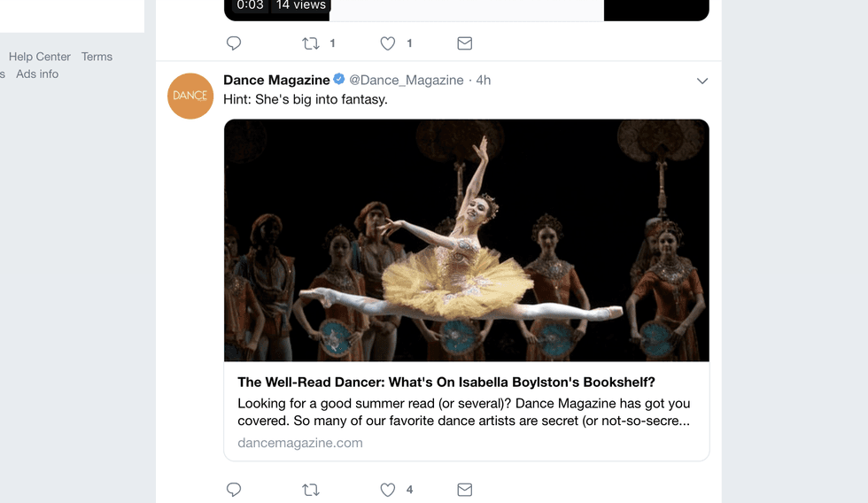The width and height of the screenshot is (868, 503).
Task: Reply to the video tweet above
Action: point(234,43)
